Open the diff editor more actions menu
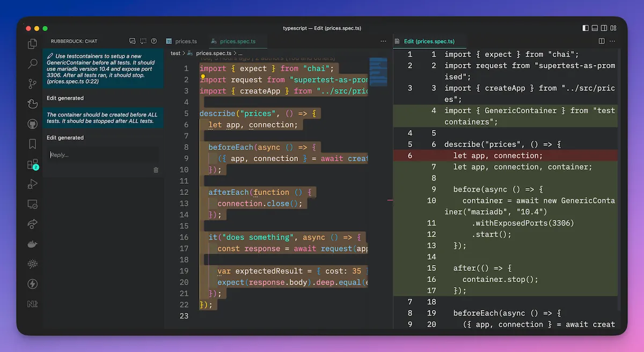The width and height of the screenshot is (644, 352). pos(612,41)
